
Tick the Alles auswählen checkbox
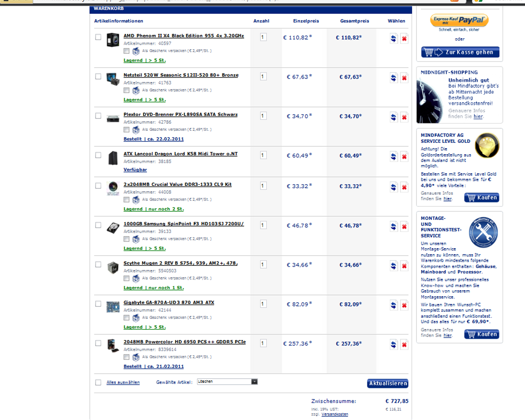98,383
